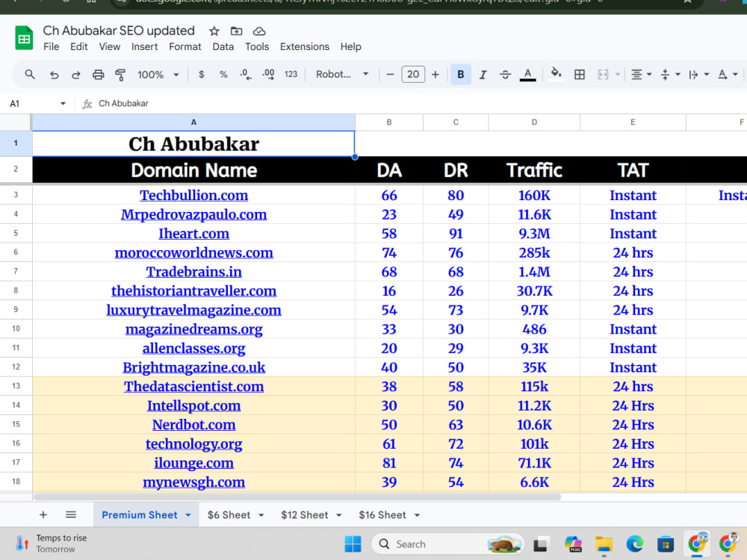Click the redo arrow icon
The height and width of the screenshot is (560, 747).
point(75,75)
